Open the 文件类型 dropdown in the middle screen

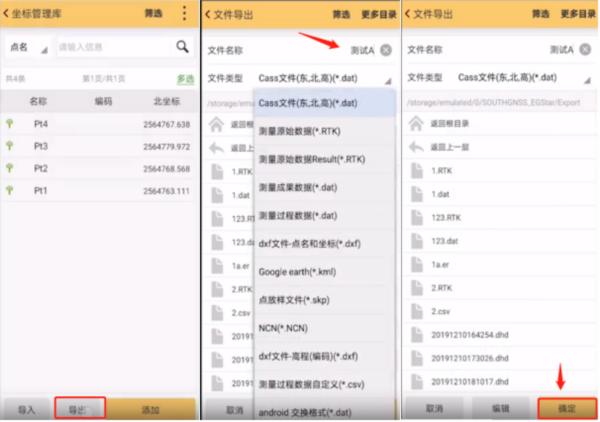coord(324,78)
